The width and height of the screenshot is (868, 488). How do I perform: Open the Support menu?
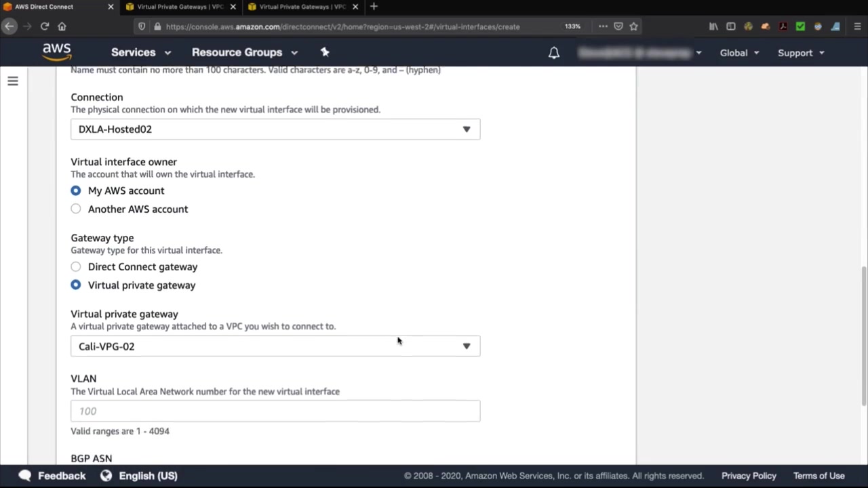tap(801, 53)
